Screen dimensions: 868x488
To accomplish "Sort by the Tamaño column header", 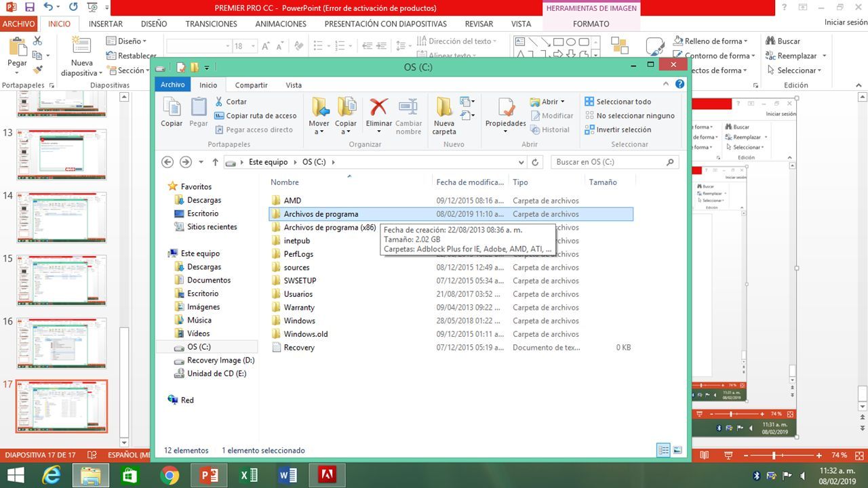I will [x=603, y=182].
